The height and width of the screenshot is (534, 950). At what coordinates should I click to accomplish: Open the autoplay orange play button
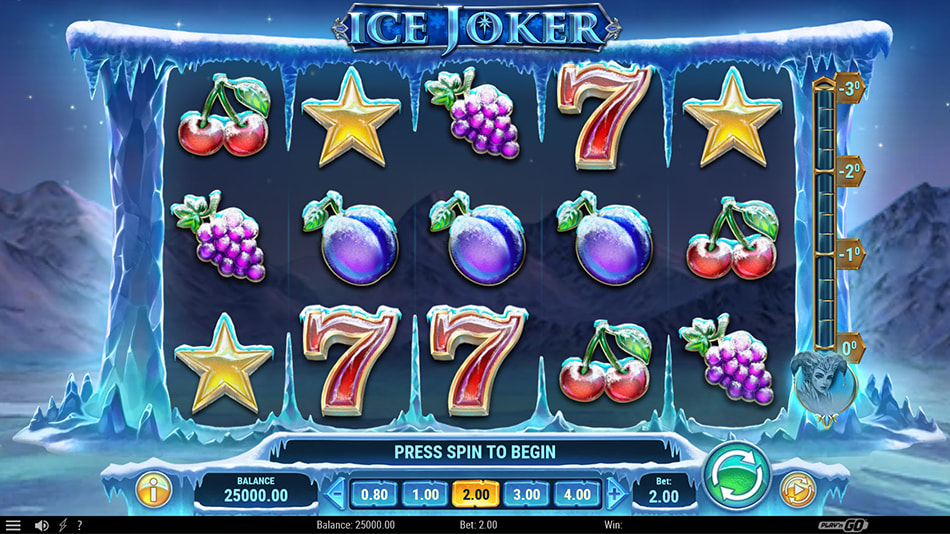pos(797,490)
